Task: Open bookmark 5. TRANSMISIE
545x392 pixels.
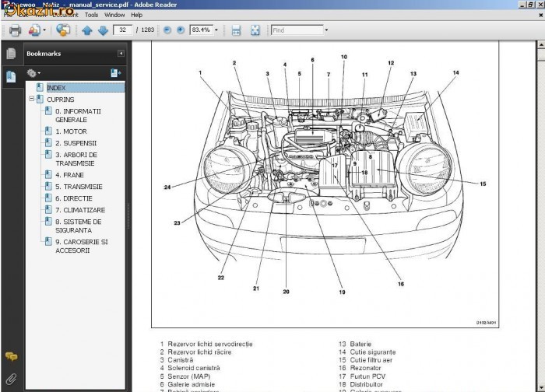Action: tap(79, 187)
